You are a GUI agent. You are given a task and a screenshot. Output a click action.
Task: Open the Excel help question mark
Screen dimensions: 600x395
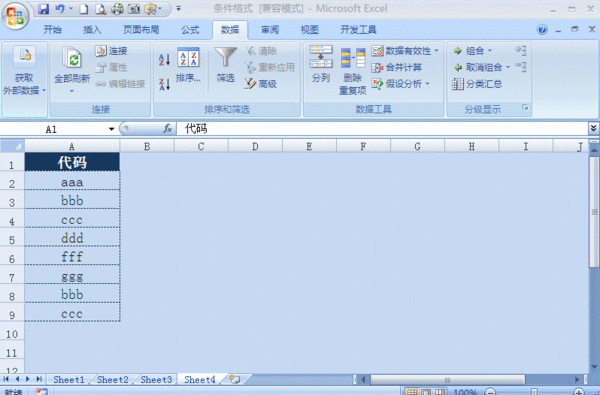tap(542, 29)
